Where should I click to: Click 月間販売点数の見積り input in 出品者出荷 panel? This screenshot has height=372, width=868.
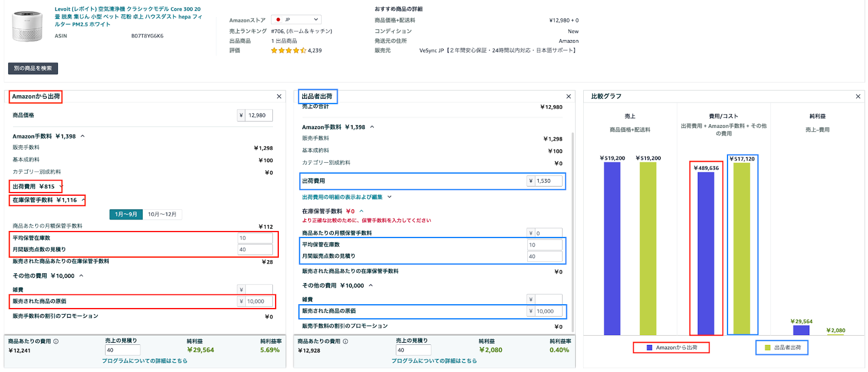545,256
